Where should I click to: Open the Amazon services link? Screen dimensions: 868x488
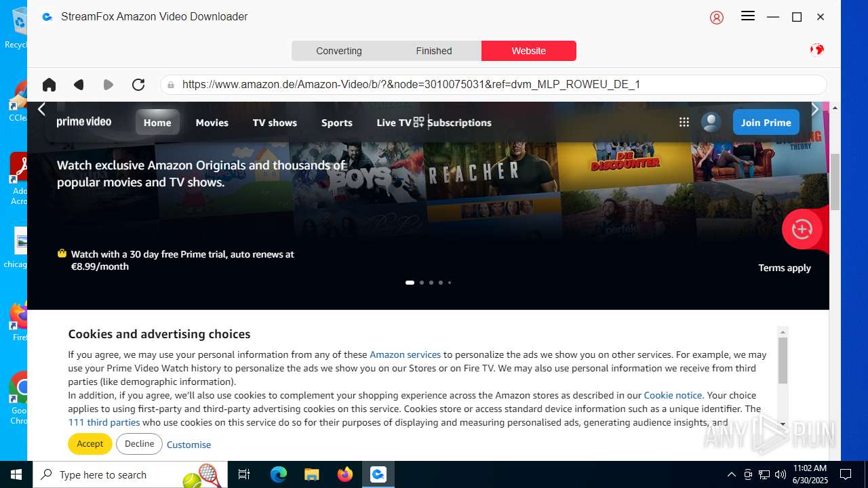coord(405,354)
